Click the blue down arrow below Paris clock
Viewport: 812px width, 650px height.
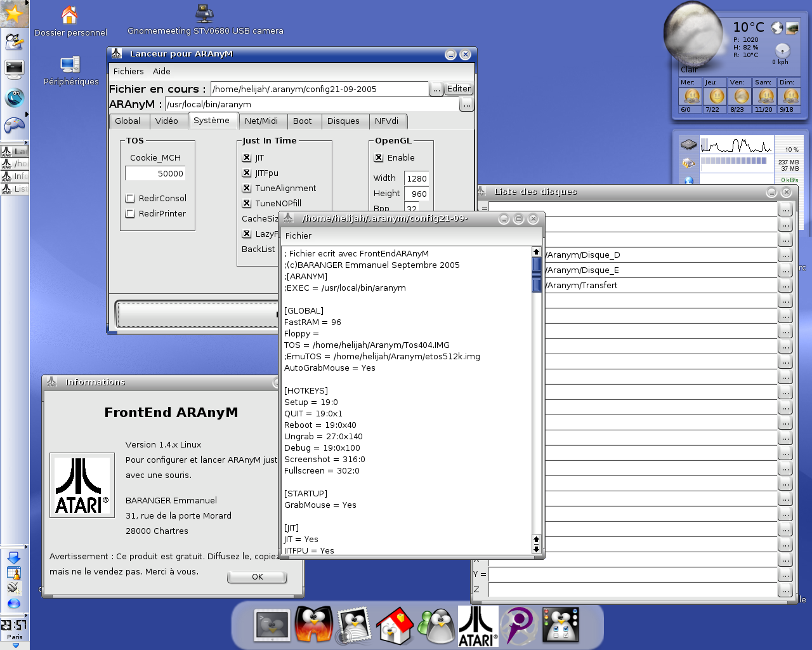[15, 646]
